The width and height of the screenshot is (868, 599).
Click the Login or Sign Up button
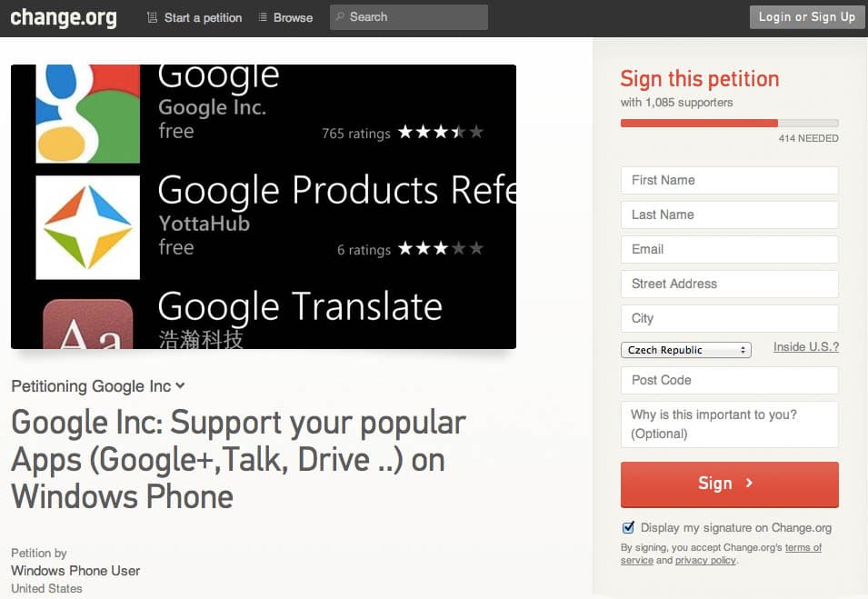click(806, 17)
